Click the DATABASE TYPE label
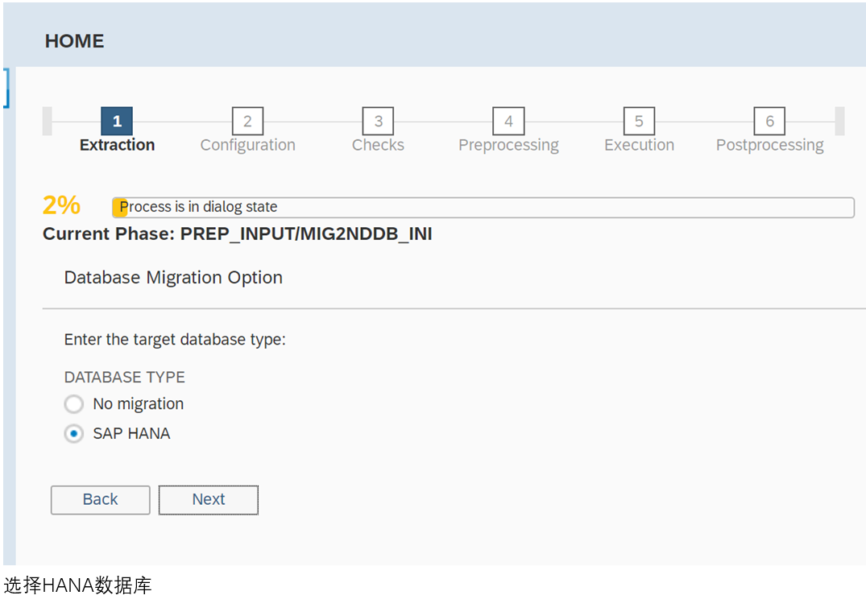The width and height of the screenshot is (866, 616). (125, 378)
